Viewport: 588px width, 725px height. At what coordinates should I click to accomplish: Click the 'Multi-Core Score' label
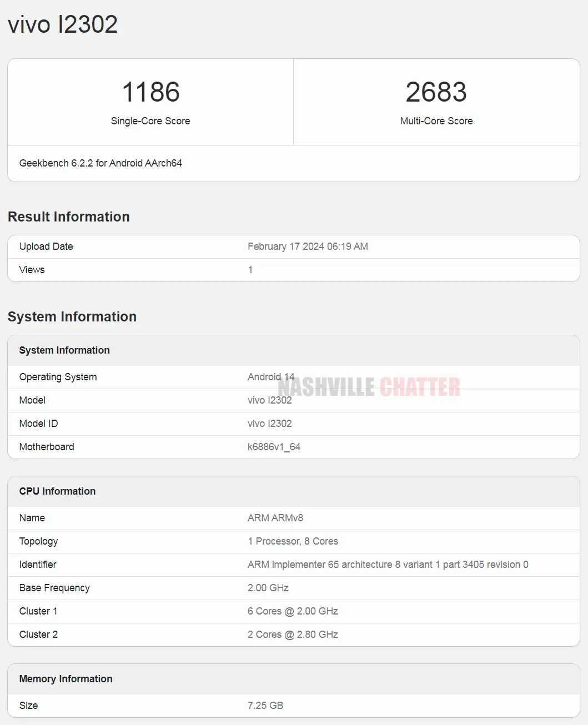pyautogui.click(x=436, y=121)
